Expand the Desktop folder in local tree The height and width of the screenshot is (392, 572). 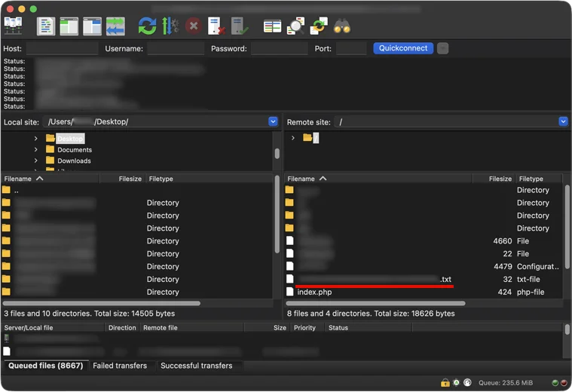(35, 139)
